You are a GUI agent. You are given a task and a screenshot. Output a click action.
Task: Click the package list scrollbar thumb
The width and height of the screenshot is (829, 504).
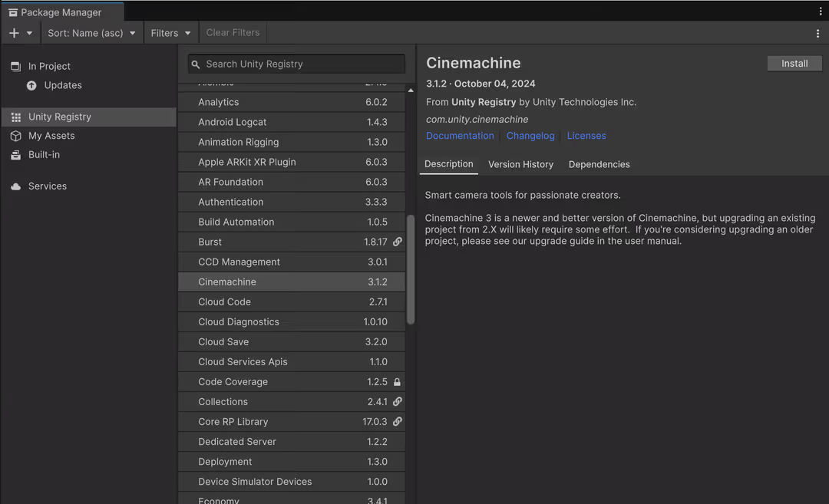[411, 269]
